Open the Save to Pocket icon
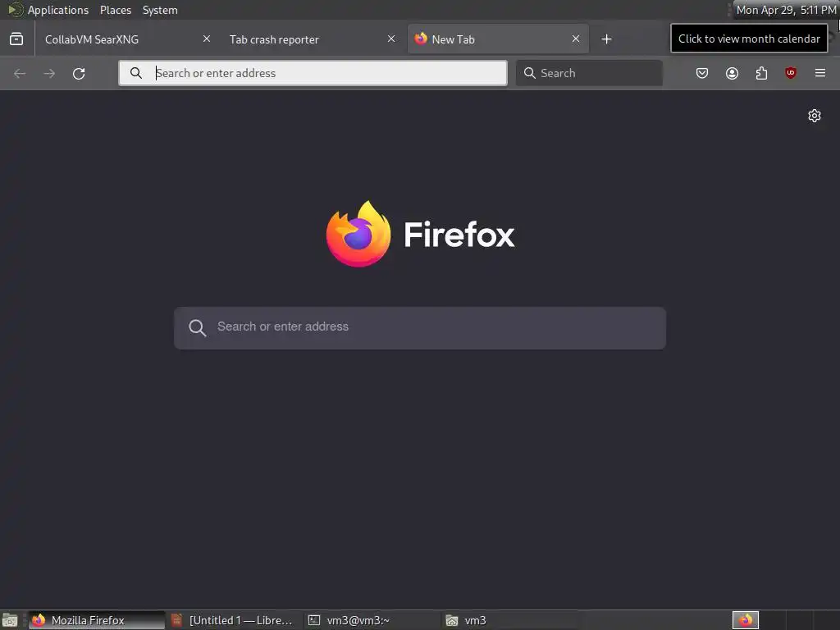This screenshot has height=630, width=840. click(702, 73)
